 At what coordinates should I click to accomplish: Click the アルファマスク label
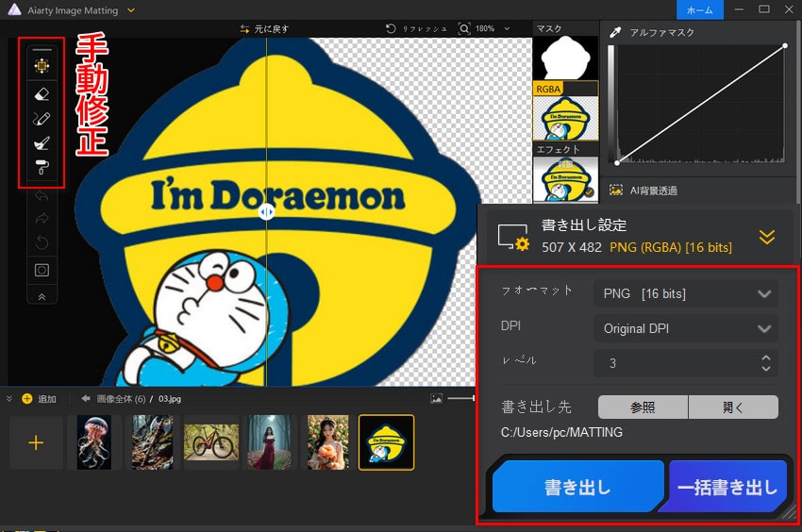(661, 33)
